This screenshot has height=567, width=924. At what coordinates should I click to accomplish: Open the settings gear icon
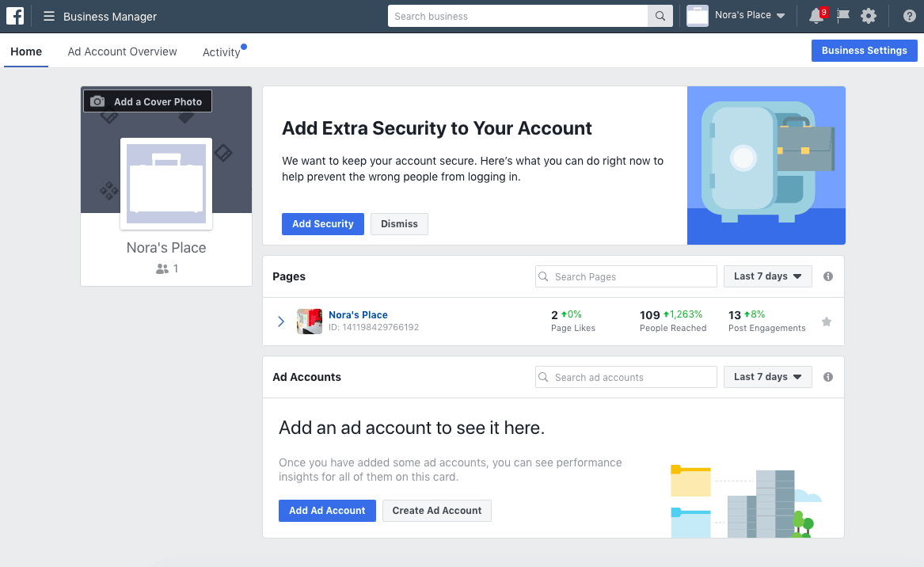(x=869, y=16)
